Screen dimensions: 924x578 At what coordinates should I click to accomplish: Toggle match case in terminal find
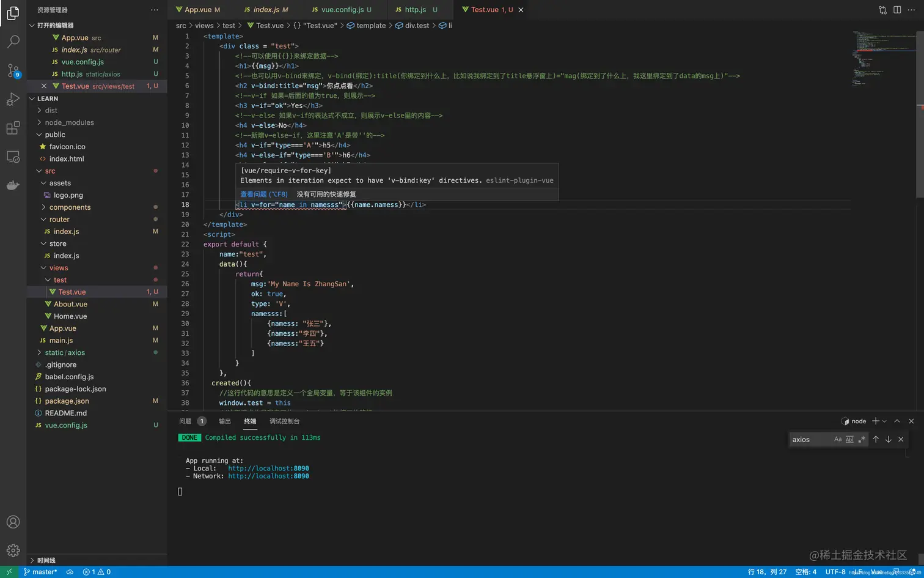coord(838,439)
